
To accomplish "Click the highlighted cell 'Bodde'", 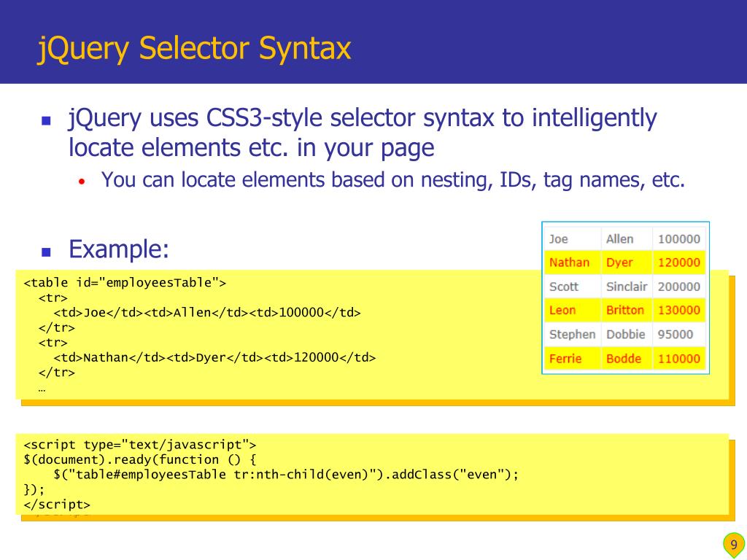I will pos(625,358).
